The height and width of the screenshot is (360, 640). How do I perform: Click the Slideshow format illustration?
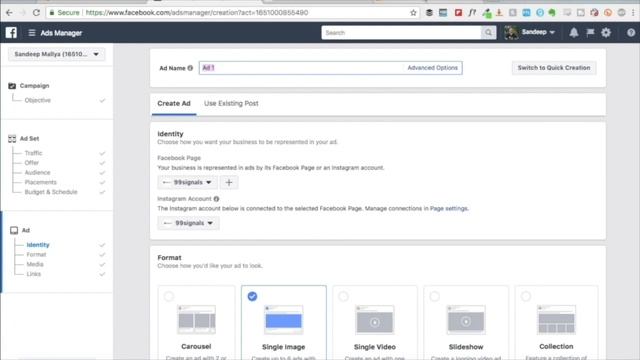(466, 320)
